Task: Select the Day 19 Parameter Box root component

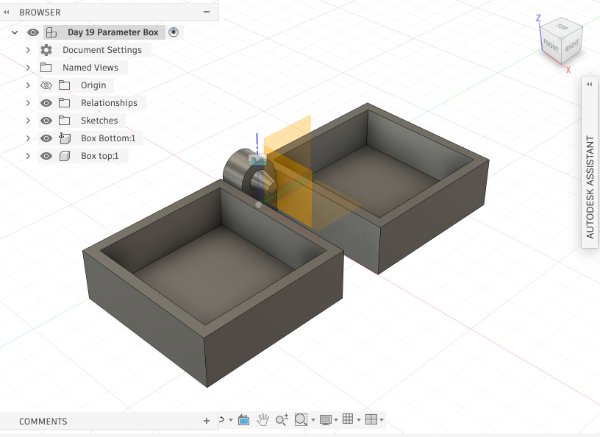Action: coord(113,33)
